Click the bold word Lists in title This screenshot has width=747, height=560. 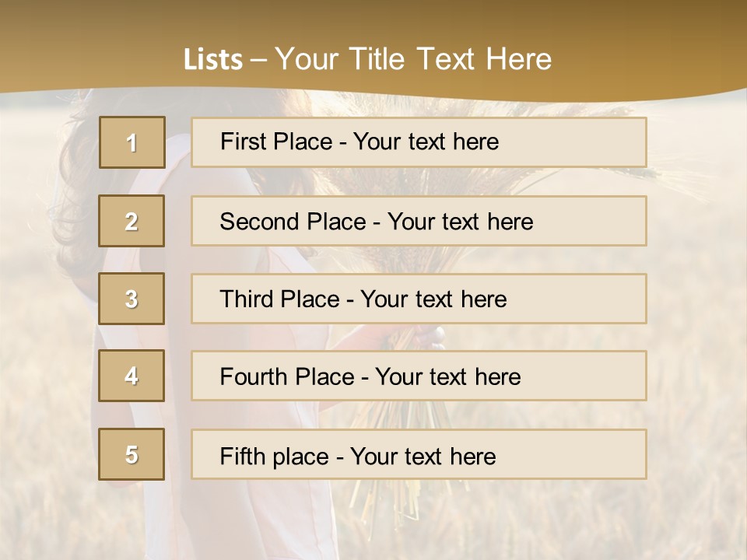coord(212,59)
